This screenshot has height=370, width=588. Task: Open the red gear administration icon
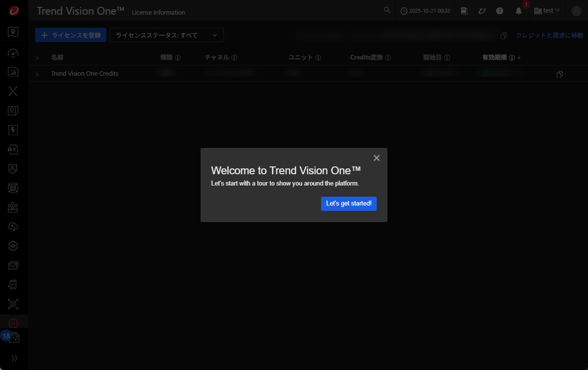(14, 323)
